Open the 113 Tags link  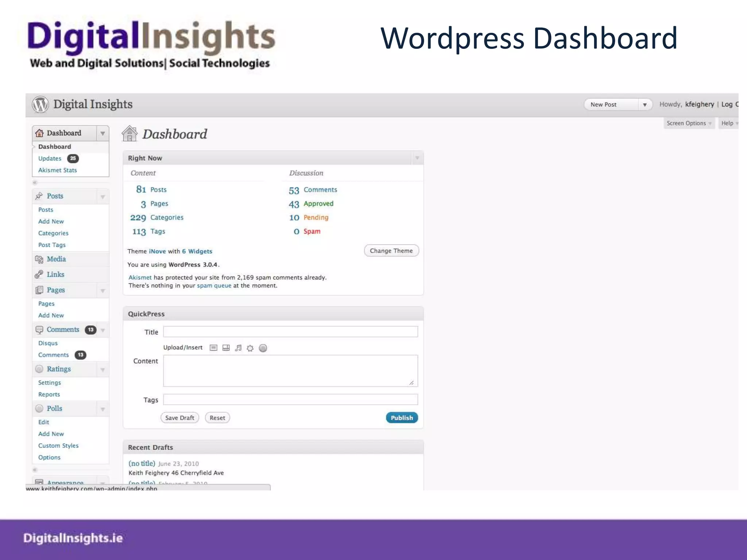pyautogui.click(x=148, y=232)
